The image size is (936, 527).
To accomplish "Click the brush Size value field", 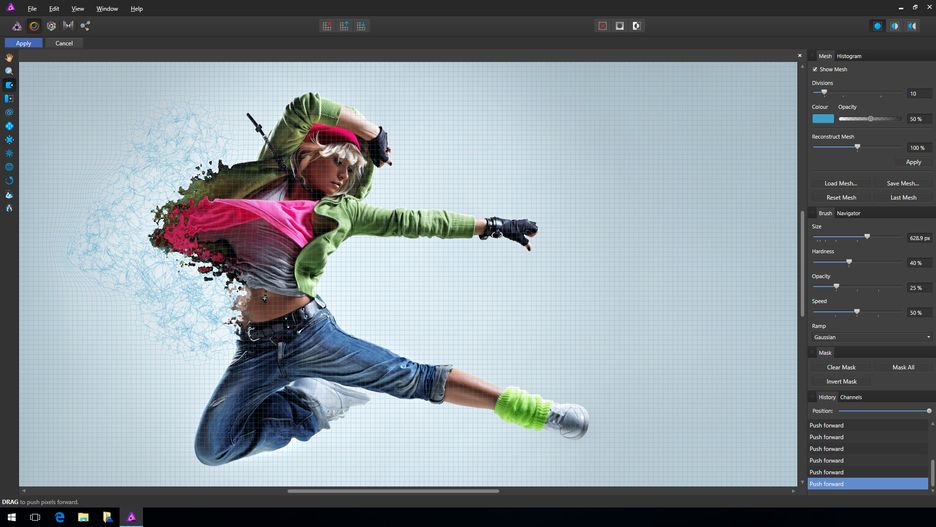I will 918,238.
